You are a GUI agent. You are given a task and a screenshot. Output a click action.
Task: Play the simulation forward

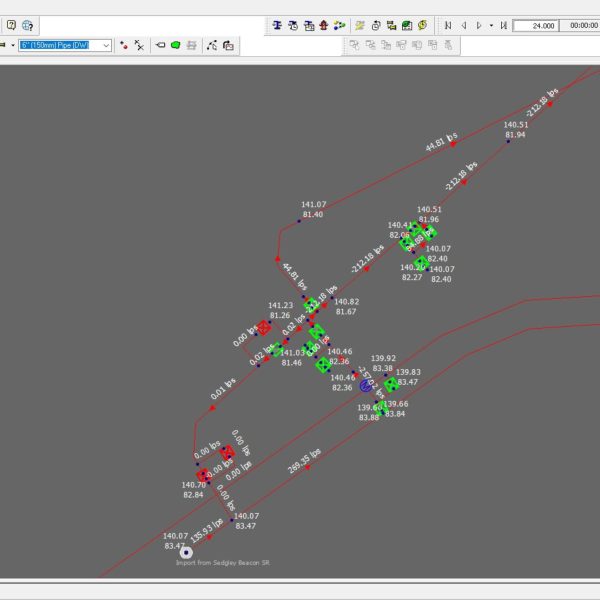click(x=479, y=24)
